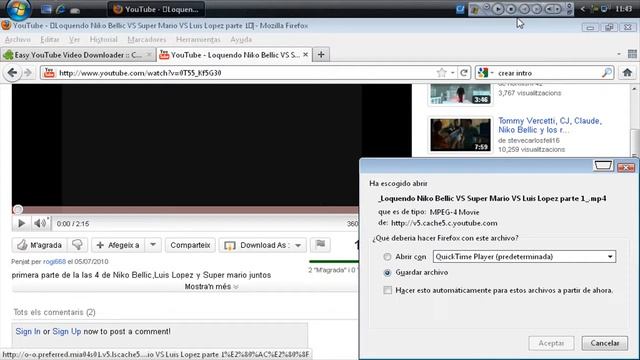Image resolution: width=640 pixels, height=360 pixels.
Task: Click the media toolbar next track button
Action: (537, 9)
